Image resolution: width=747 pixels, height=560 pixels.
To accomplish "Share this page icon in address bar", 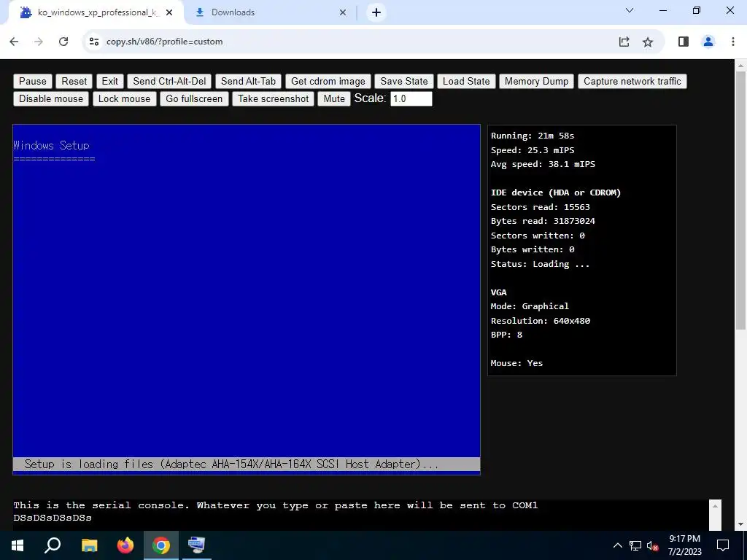I will coord(624,42).
